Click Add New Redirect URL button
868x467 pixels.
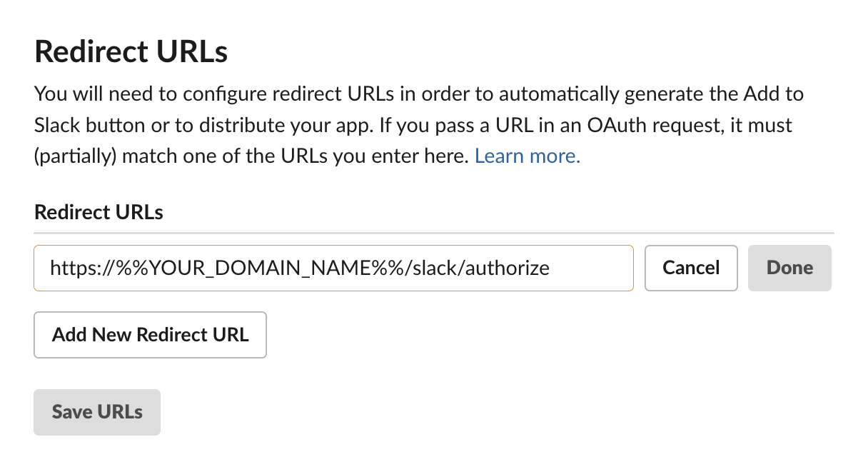coord(150,334)
